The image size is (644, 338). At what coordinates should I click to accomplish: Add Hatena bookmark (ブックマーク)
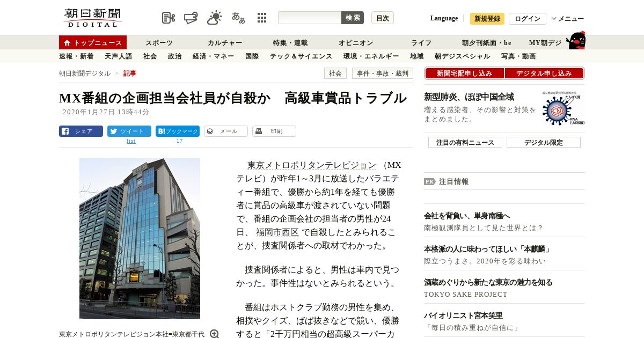tap(178, 131)
